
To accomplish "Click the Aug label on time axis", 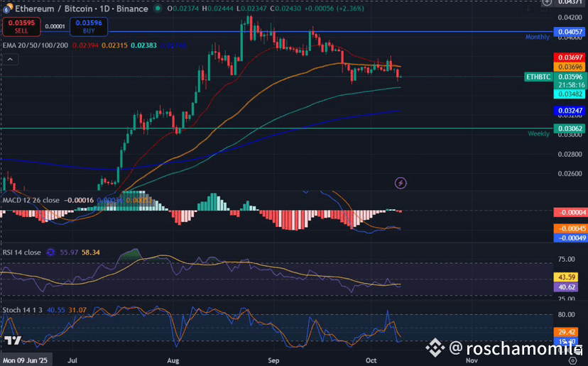I will (173, 360).
